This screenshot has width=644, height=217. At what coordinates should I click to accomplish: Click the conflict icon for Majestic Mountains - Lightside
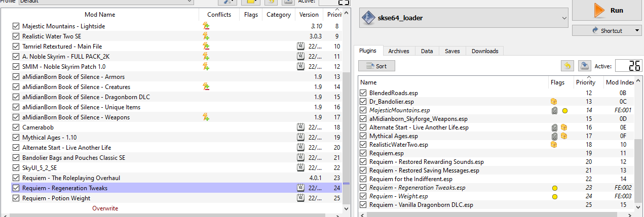tap(206, 26)
